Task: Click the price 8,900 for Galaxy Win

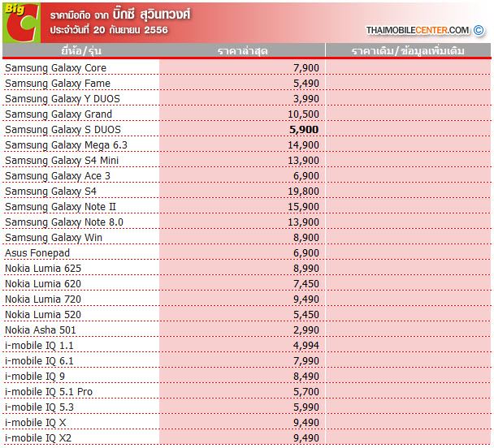Action: (x=306, y=238)
